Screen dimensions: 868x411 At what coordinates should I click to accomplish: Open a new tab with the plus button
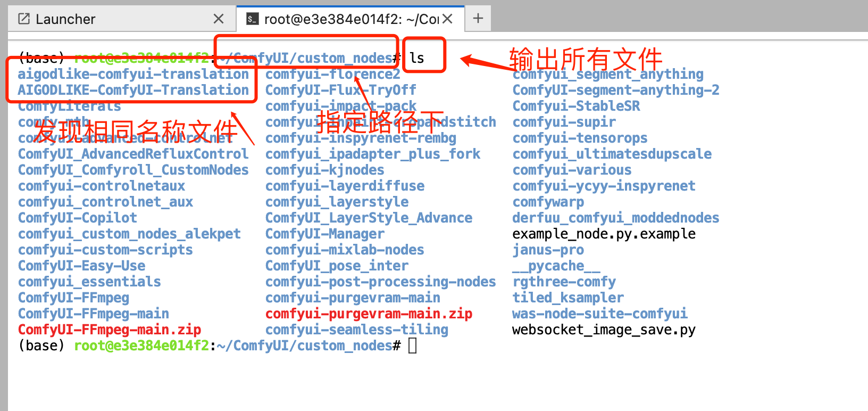[478, 19]
